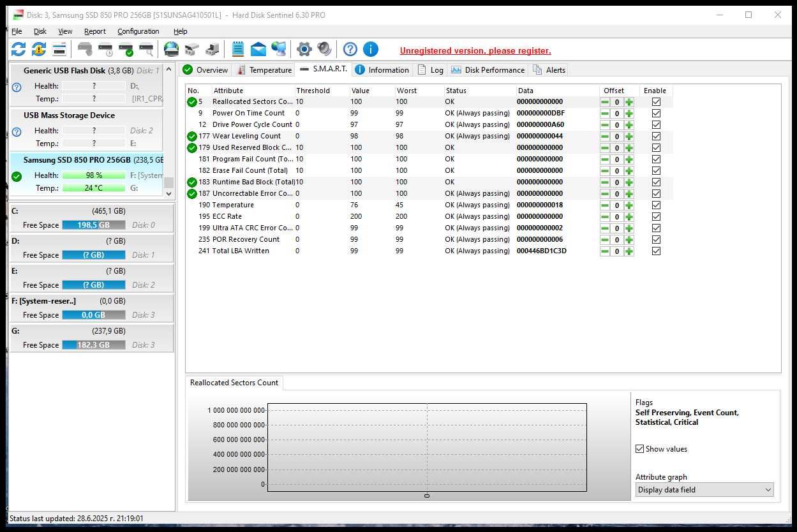
Task: Select USB Mass Storage Device entry
Action: [87, 130]
